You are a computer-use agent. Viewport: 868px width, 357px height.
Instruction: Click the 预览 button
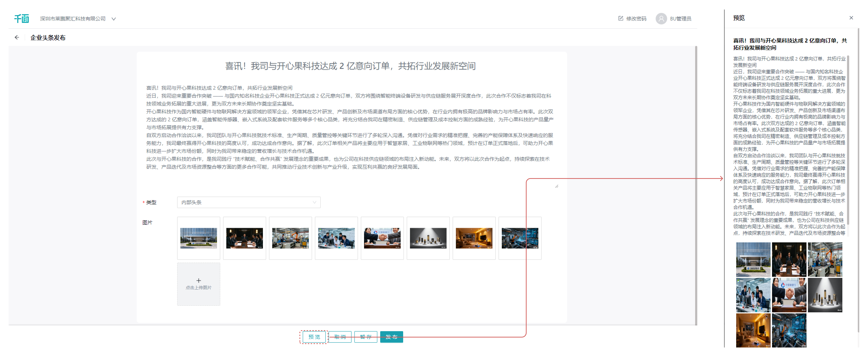314,337
